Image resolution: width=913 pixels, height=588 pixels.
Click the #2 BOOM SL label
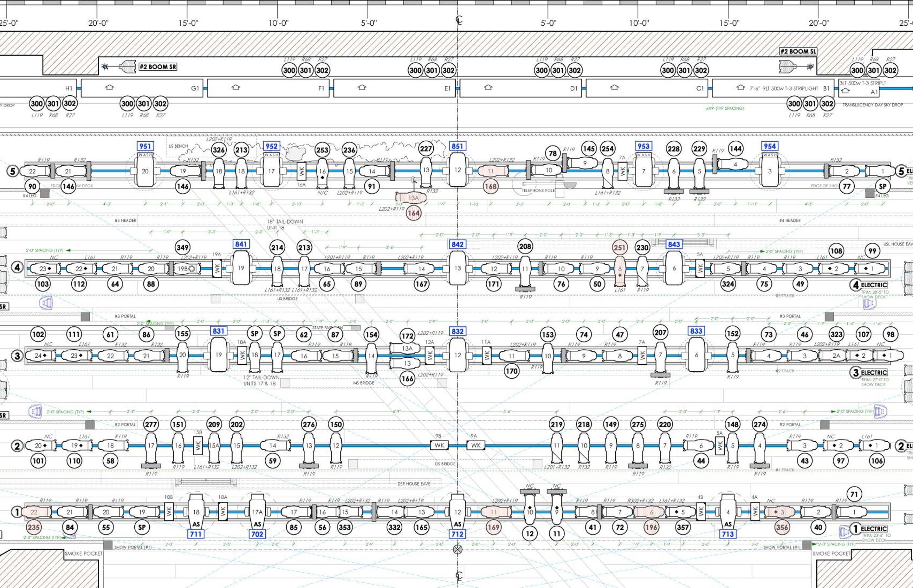coord(798,52)
